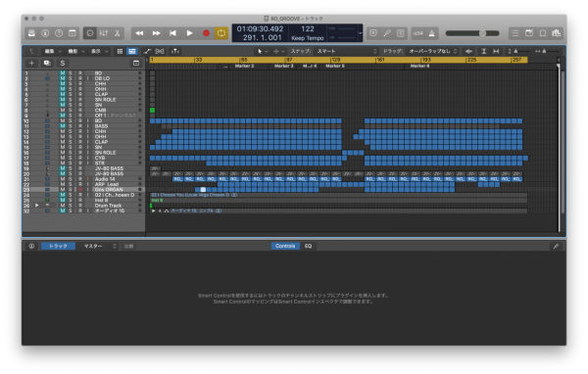Open the Library panel icon

coord(31,33)
